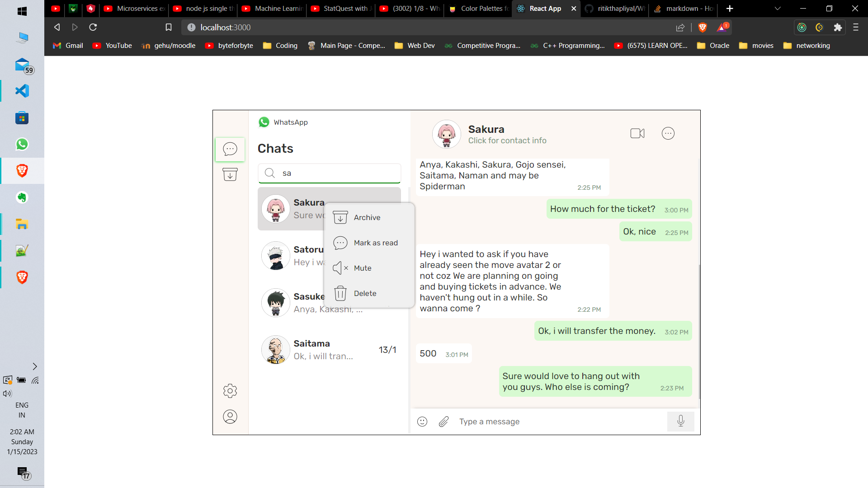868x488 pixels.
Task: Switch to the Color Palettes browser tab
Action: [478, 9]
